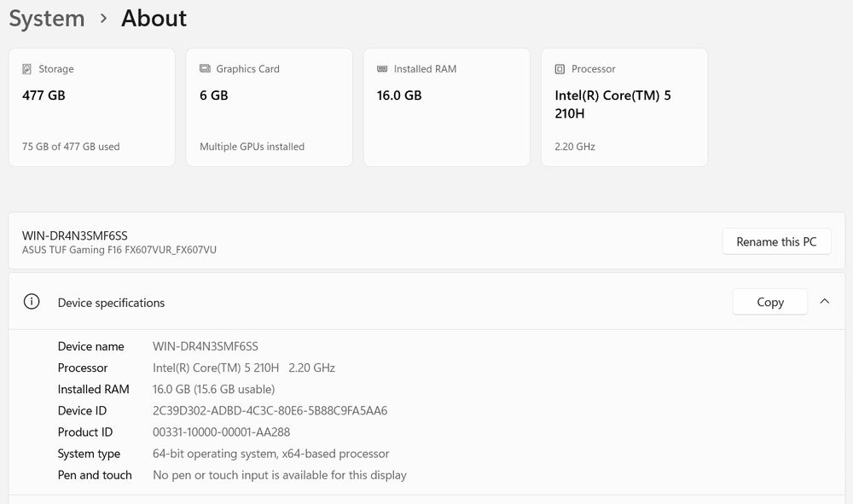Click the Rename this PC button
The width and height of the screenshot is (853, 504).
pos(776,241)
